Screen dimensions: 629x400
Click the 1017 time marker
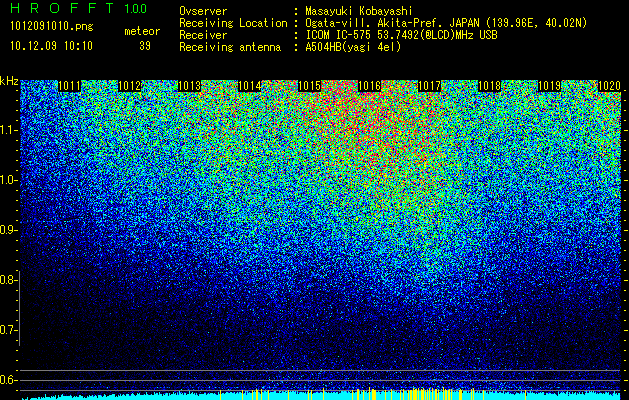(429, 86)
